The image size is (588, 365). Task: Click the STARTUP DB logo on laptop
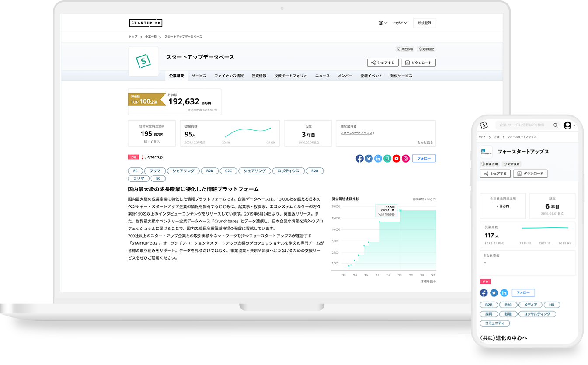(146, 23)
